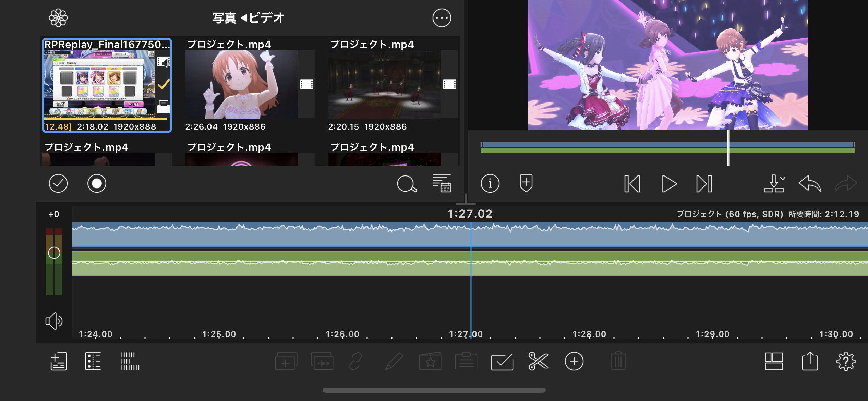Click the preview scrubber overview bar
This screenshot has height=401, width=868.
tap(668, 148)
